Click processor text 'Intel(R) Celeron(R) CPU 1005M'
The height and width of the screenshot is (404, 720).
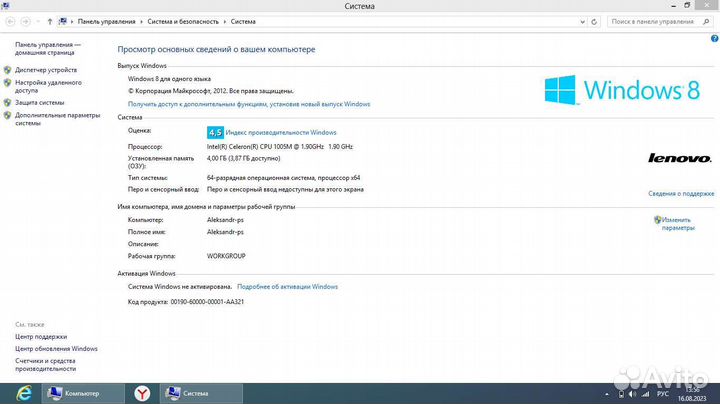click(249, 146)
